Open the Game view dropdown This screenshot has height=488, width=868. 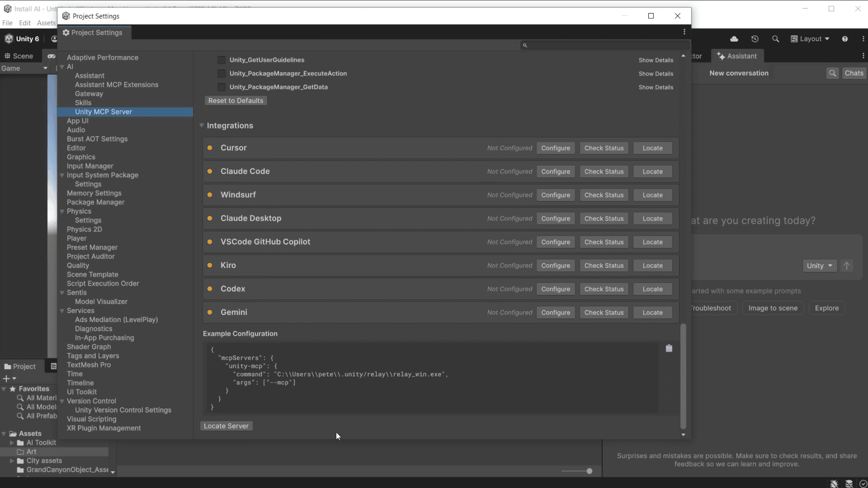coord(24,68)
